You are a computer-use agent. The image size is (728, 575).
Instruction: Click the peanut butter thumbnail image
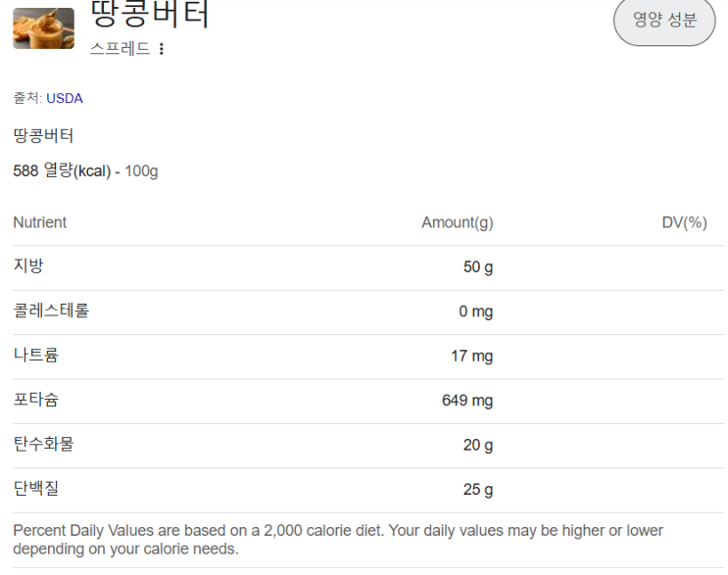[43, 27]
